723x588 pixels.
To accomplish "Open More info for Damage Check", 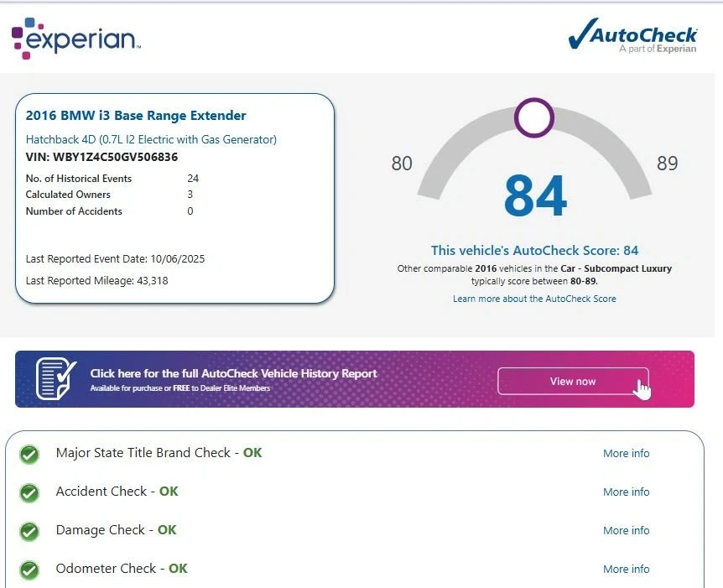I will (x=627, y=531).
